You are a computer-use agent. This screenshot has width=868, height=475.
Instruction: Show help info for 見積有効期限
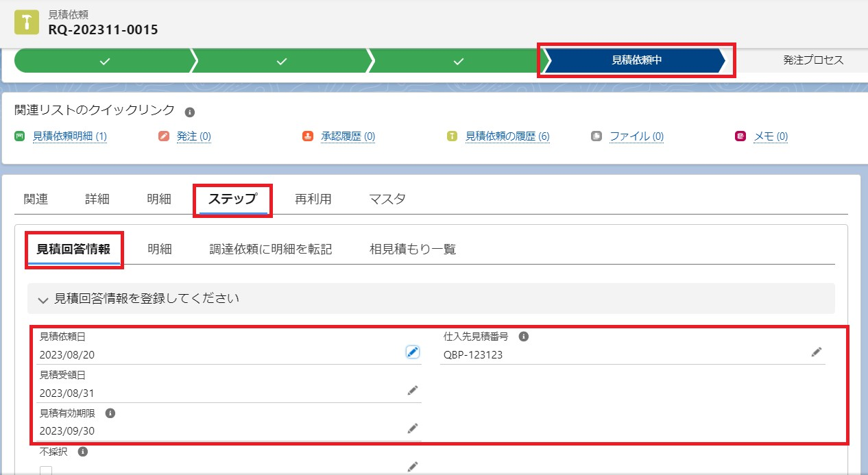pos(110,413)
